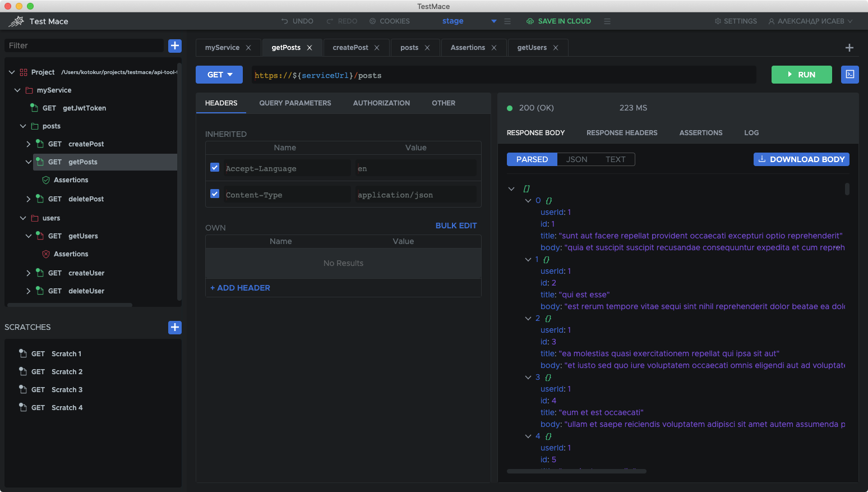Uncheck the Content-Type header checkbox
The image size is (868, 492).
click(x=215, y=194)
